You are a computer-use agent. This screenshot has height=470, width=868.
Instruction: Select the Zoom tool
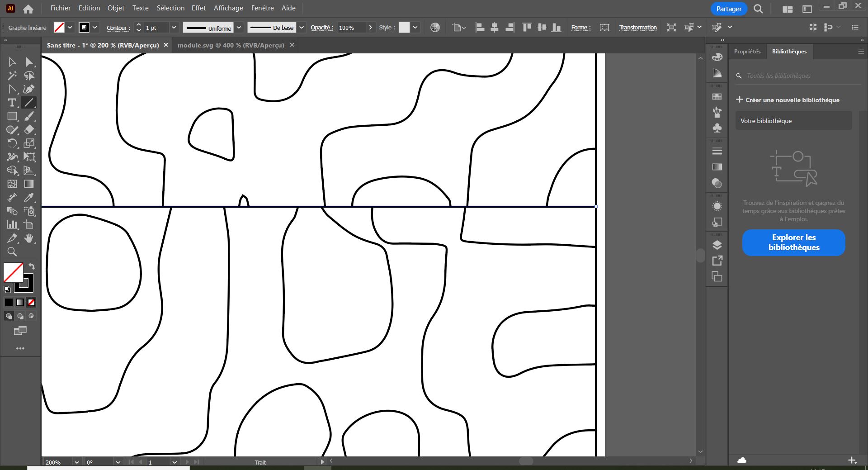pos(12,252)
